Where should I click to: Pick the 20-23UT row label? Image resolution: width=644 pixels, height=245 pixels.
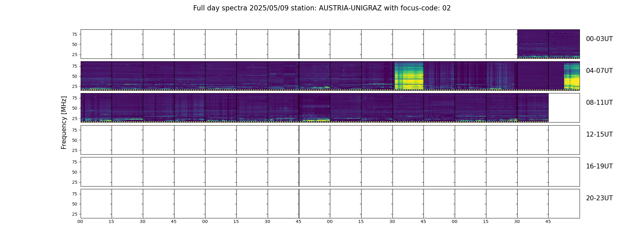[599, 198]
